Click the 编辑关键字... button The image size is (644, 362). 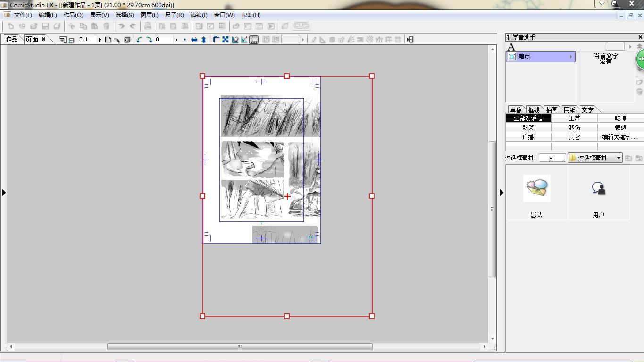pos(621,137)
